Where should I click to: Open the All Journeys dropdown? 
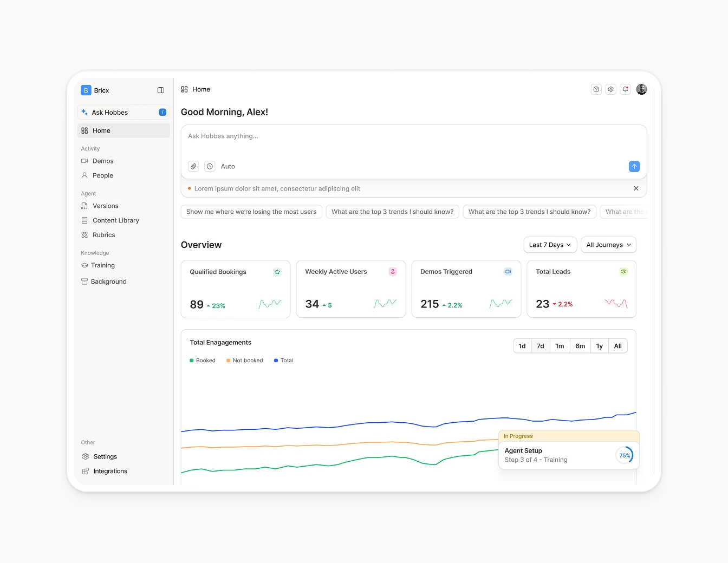pyautogui.click(x=608, y=245)
